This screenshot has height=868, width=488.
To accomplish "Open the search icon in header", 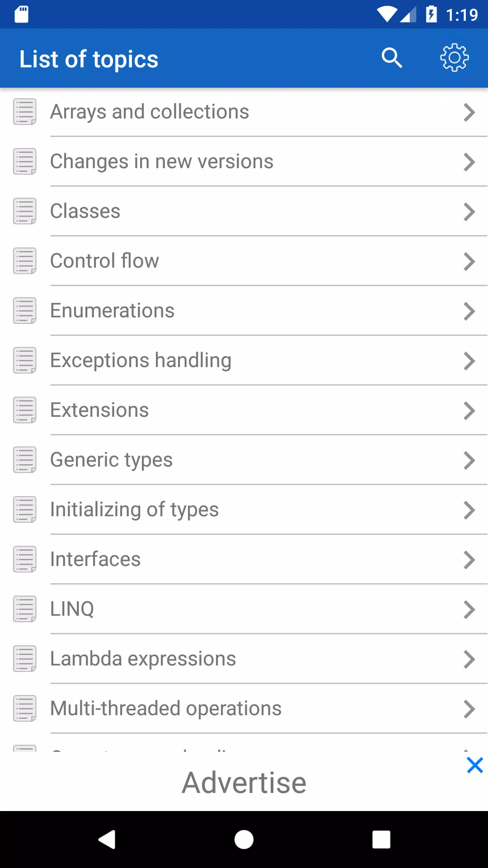I will (392, 58).
